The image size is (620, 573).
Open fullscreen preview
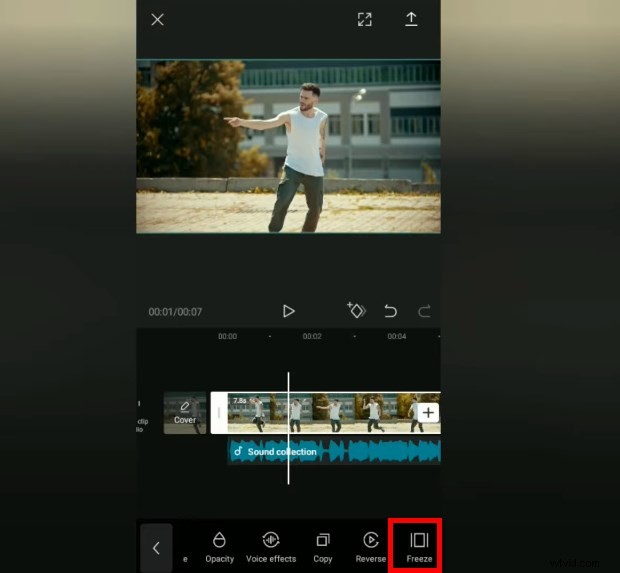click(365, 19)
